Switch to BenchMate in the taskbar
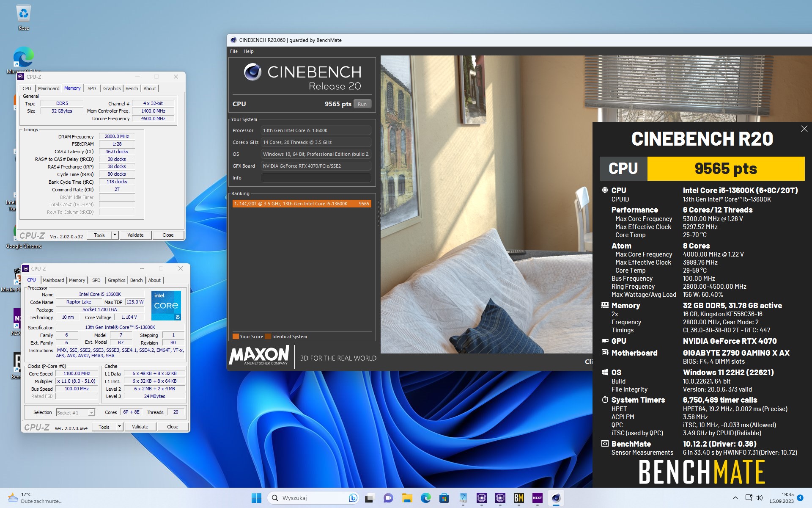The image size is (812, 508). [518, 498]
